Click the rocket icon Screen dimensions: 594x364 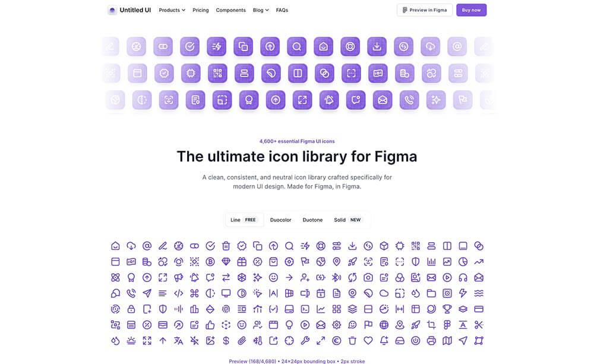pyautogui.click(x=352, y=261)
